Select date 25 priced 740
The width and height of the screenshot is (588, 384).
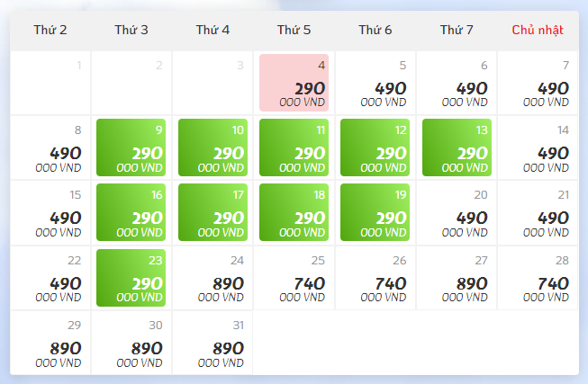point(294,278)
